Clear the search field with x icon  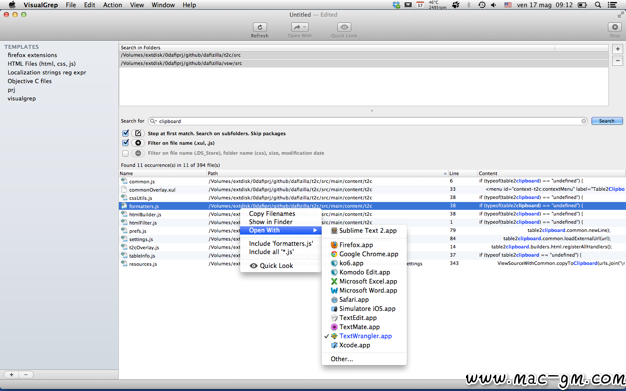[x=583, y=121]
